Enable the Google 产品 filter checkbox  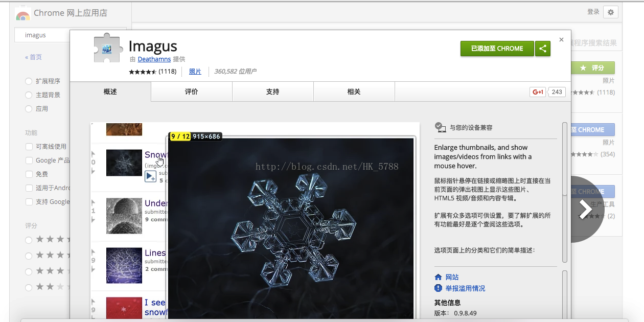pos(29,160)
